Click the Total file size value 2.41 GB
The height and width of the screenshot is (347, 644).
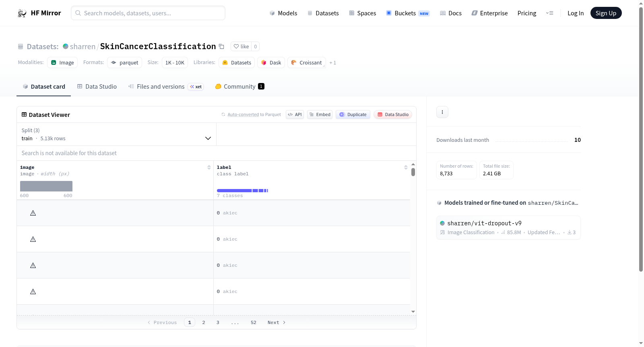[x=492, y=174]
